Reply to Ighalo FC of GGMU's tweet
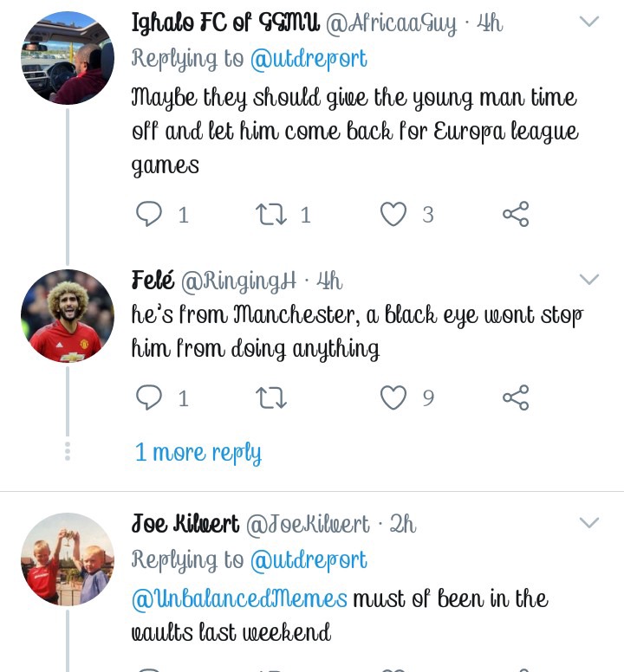Image resolution: width=624 pixels, height=672 pixels. (x=150, y=214)
